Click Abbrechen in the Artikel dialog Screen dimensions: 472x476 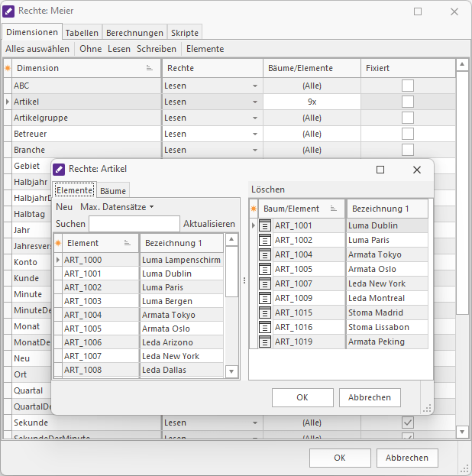click(370, 397)
